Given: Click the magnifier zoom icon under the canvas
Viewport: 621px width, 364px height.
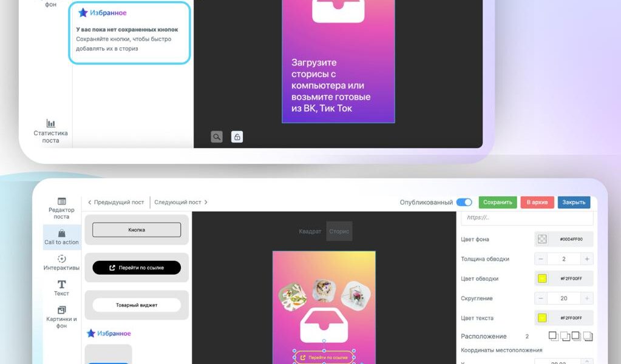Looking at the screenshot, I should coord(217,137).
